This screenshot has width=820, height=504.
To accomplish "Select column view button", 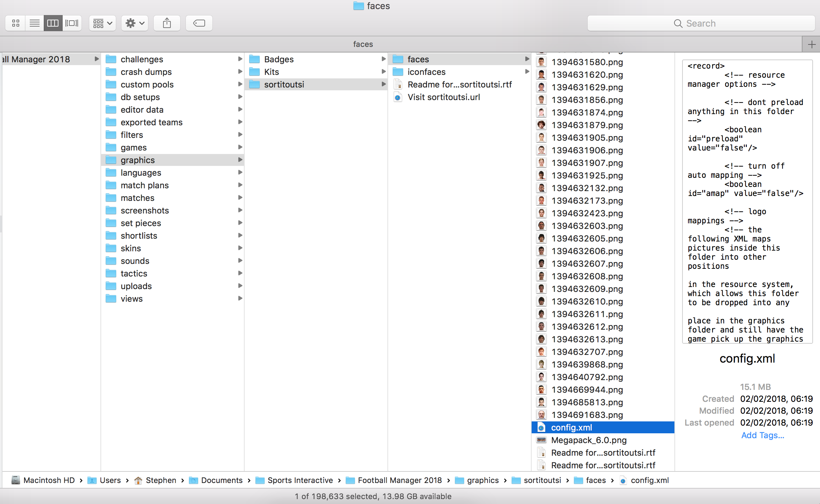I will tap(53, 23).
